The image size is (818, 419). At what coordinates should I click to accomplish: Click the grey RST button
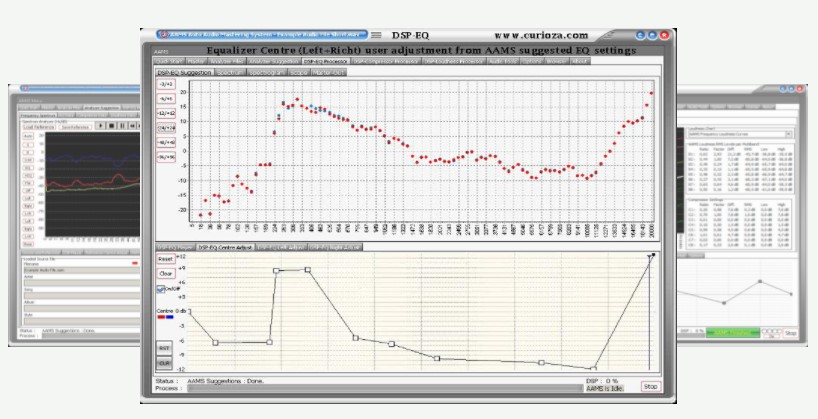tap(164, 348)
